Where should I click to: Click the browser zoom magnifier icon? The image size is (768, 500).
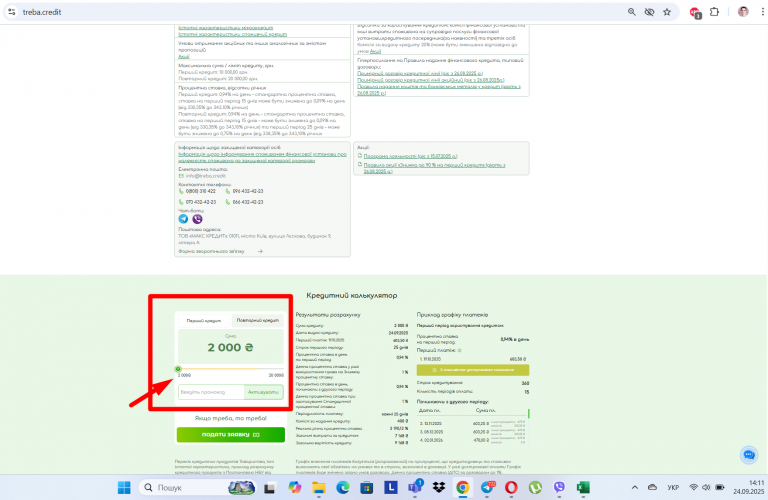632,12
